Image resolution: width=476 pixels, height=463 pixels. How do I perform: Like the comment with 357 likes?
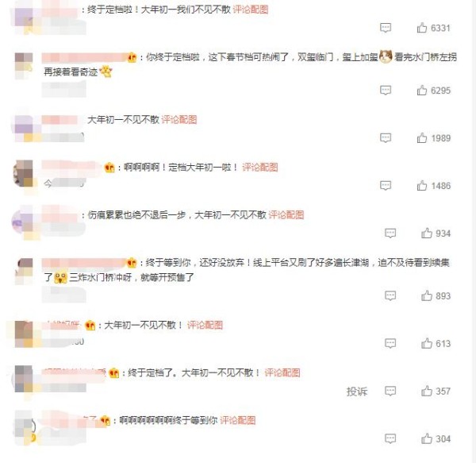(427, 391)
